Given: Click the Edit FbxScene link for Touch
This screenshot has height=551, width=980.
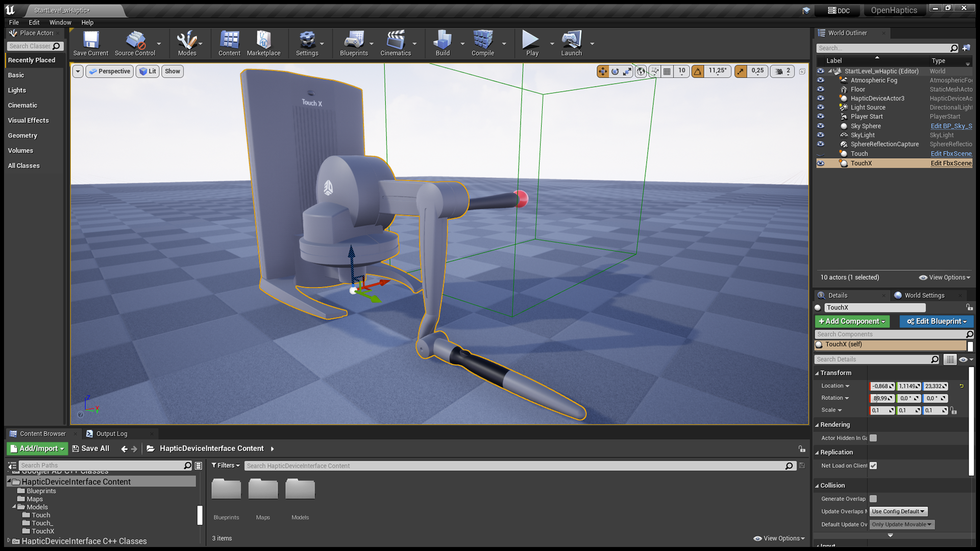Looking at the screenshot, I should [951, 154].
